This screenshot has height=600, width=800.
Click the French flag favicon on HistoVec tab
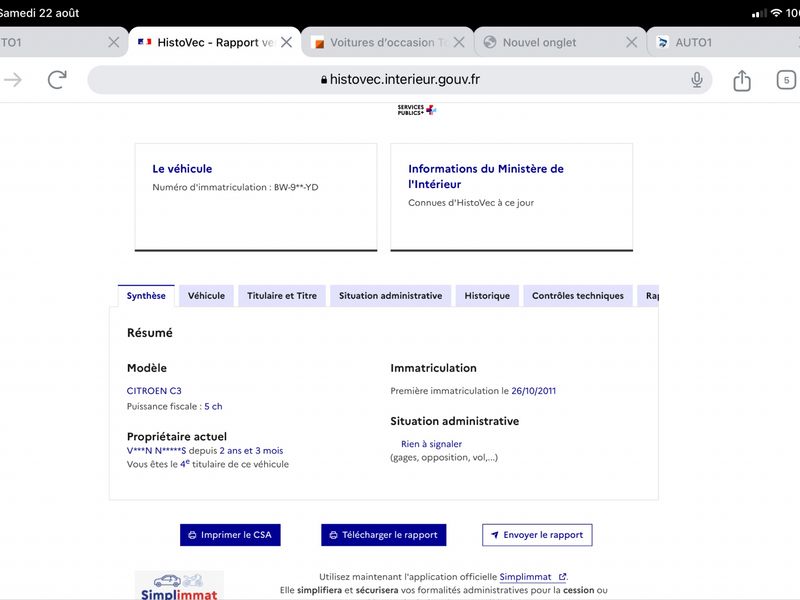[x=145, y=42]
